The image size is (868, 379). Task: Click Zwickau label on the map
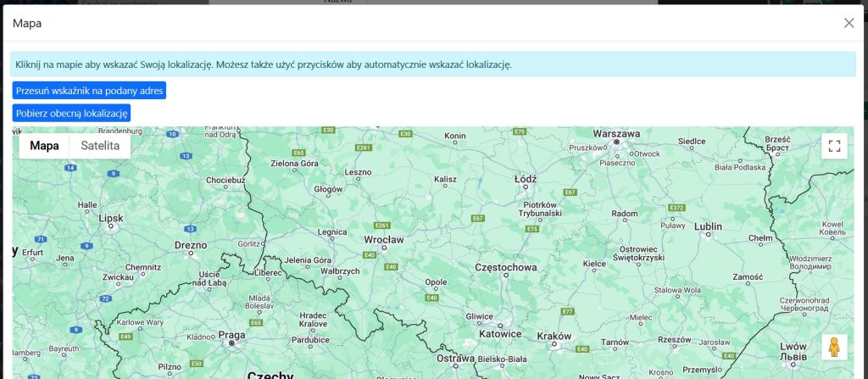118,276
